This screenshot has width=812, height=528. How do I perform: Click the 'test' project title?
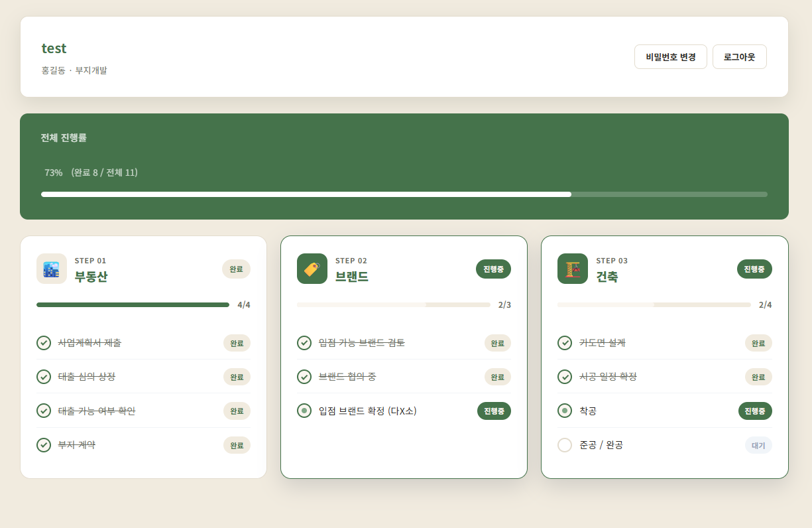54,48
